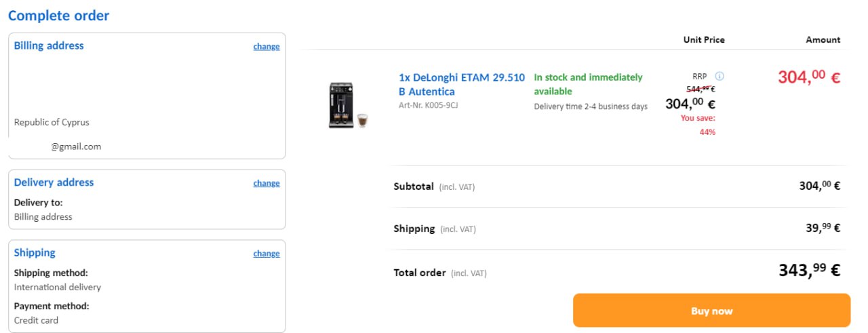Change the billing address
The width and height of the screenshot is (868, 333).
[x=267, y=47]
